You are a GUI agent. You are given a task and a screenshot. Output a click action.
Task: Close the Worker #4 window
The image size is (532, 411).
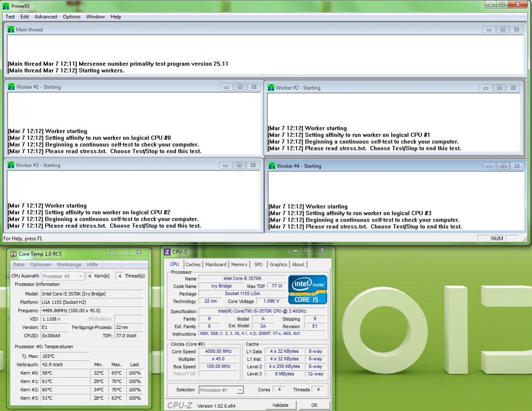(x=517, y=166)
